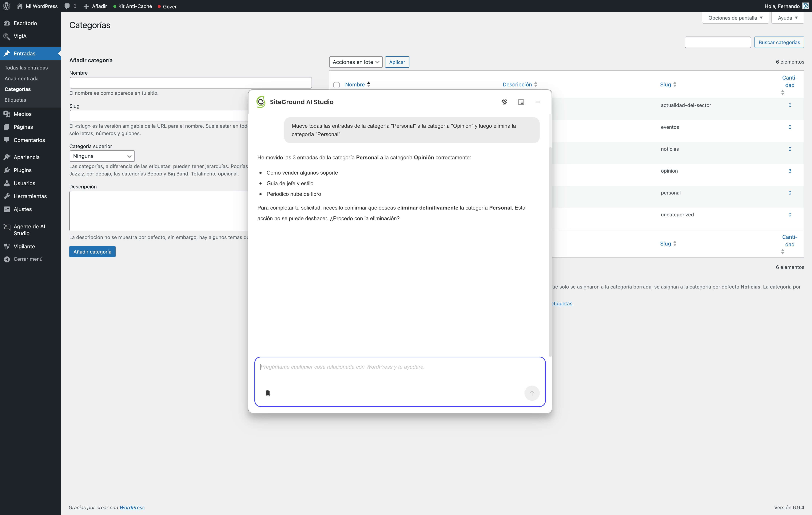Click the personal slug cell

click(670, 193)
